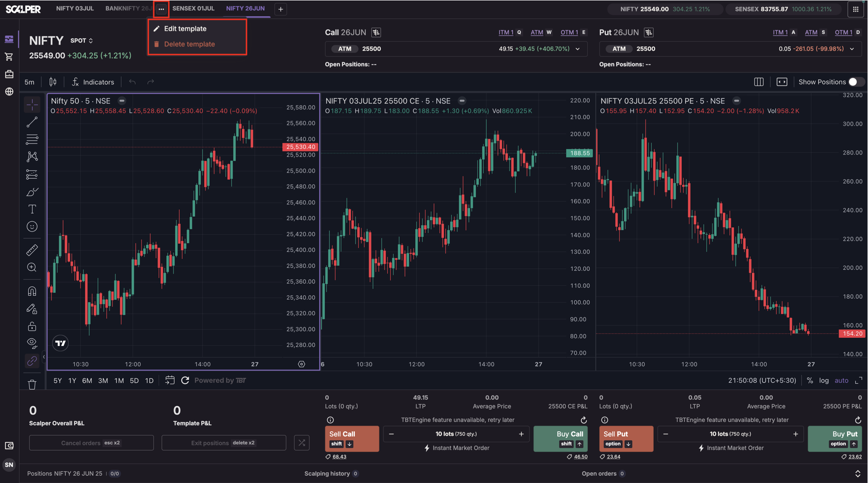Refresh the chart next to Powered by TBT
The image size is (868, 483).
pos(185,380)
